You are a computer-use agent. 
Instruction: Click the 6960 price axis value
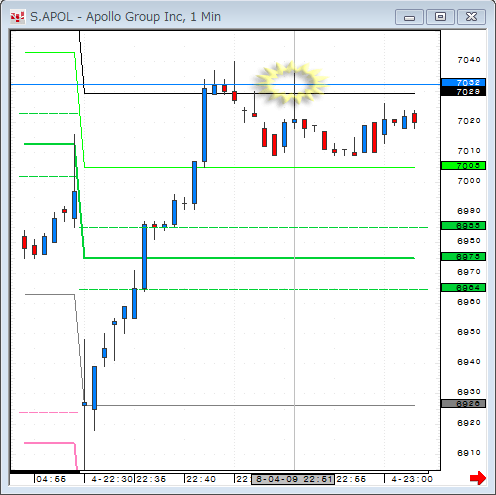[469, 302]
